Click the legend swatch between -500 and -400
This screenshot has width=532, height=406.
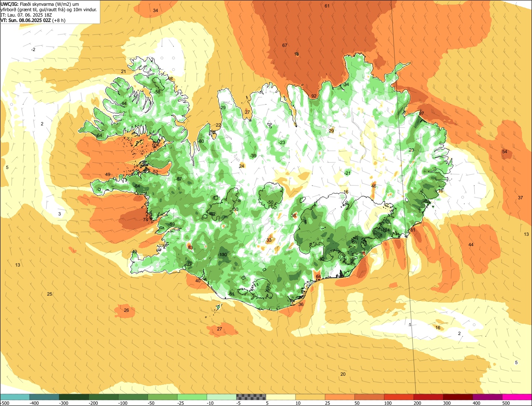(15, 397)
